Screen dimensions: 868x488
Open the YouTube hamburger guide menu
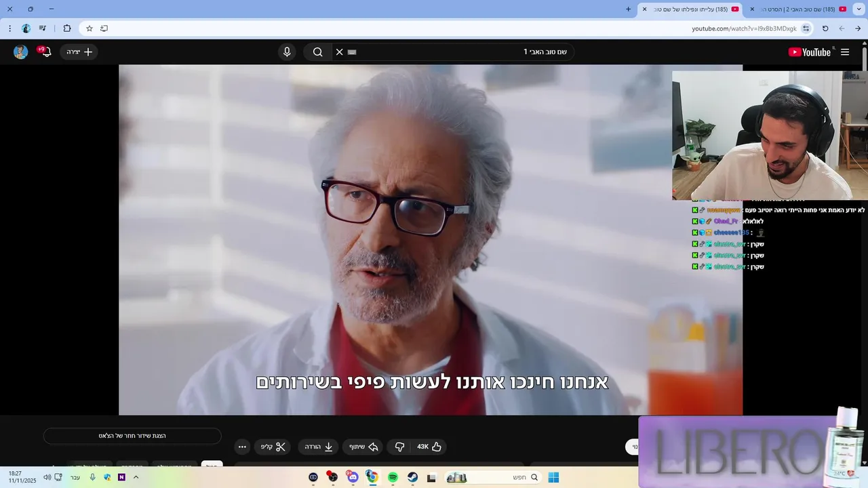pyautogui.click(x=845, y=52)
